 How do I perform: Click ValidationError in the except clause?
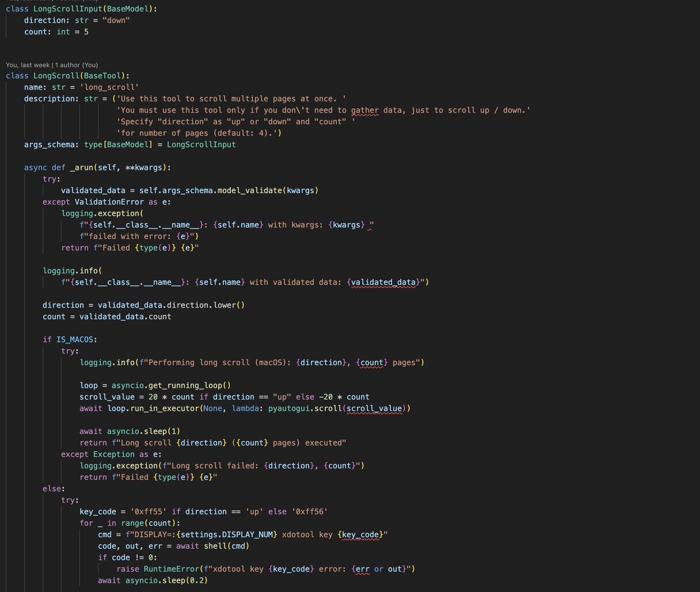point(109,202)
